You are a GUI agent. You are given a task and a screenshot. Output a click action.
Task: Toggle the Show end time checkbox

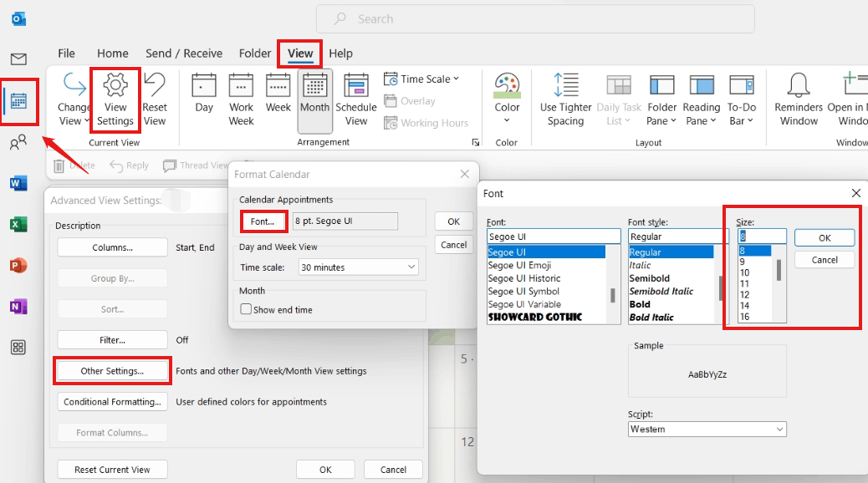pyautogui.click(x=246, y=309)
